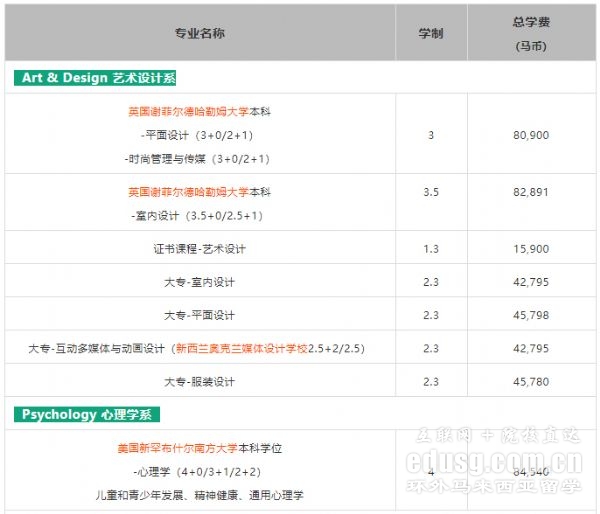Screen dimensions: 600x514
Task: Select the 大专-平面设计 program cell
Action: coord(199,315)
